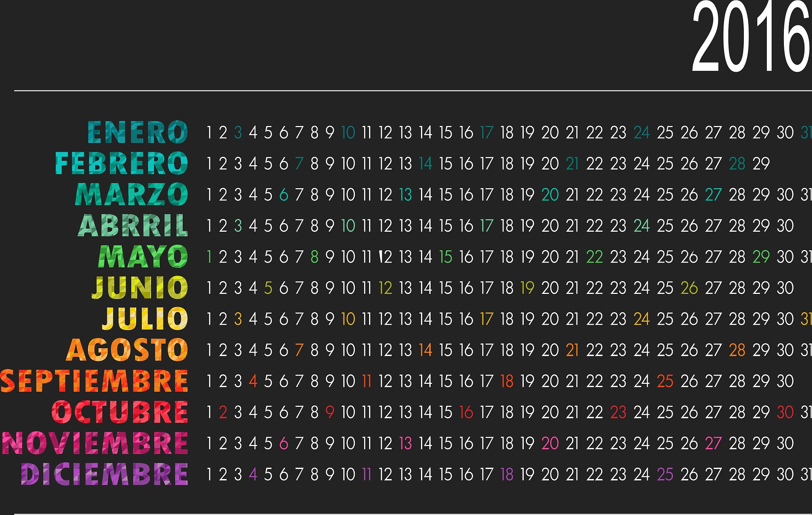Click yellow day 3 in JULIO row
The width and height of the screenshot is (812, 515).
point(238,319)
